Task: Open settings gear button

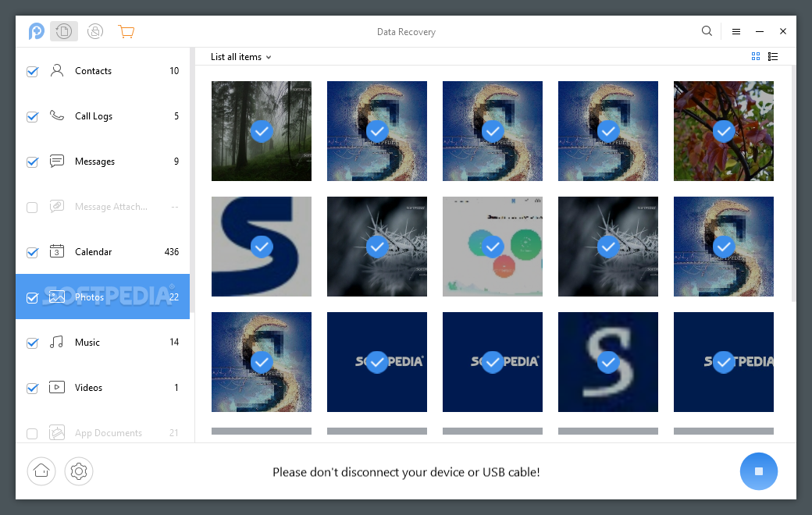Action: [x=79, y=471]
